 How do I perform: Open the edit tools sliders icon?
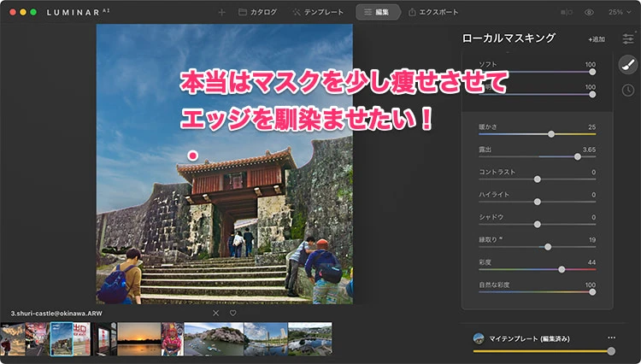point(627,38)
